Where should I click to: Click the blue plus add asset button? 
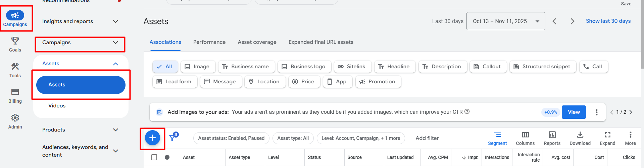(x=152, y=138)
